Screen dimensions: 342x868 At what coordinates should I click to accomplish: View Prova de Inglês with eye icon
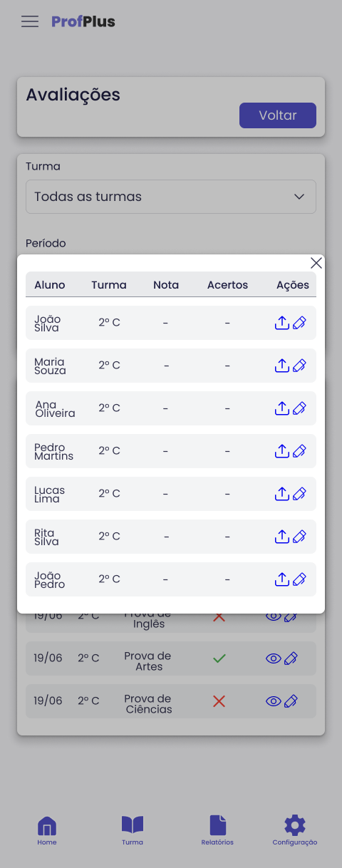tap(274, 616)
